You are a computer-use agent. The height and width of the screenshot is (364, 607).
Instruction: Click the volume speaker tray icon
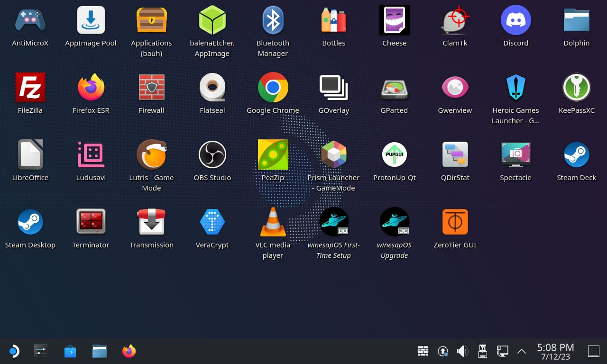point(462,351)
